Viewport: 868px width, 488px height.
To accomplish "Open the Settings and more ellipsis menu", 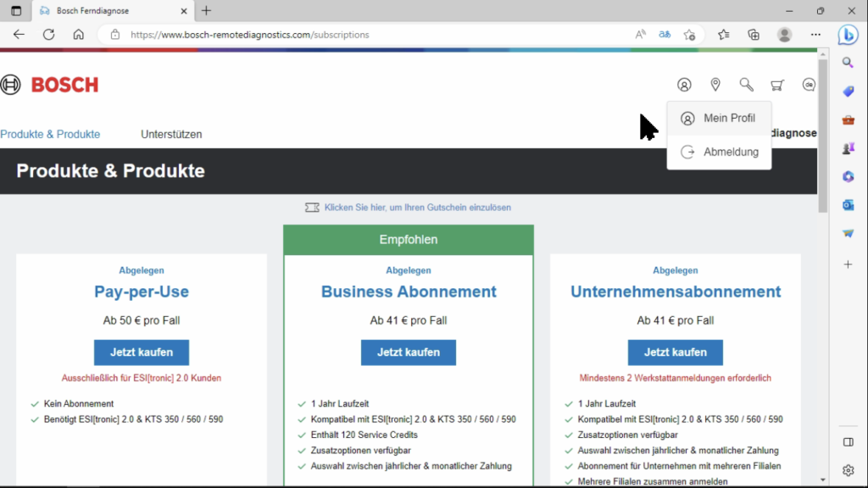I will click(815, 34).
